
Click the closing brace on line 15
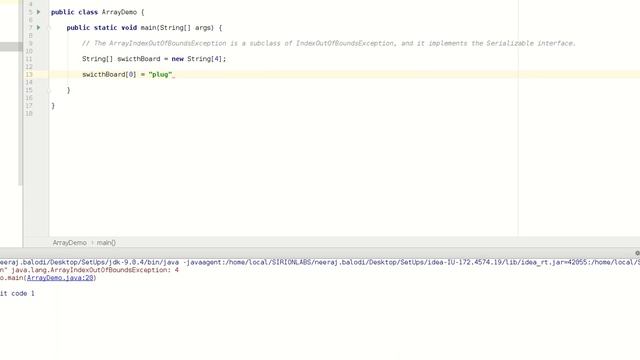coord(69,90)
